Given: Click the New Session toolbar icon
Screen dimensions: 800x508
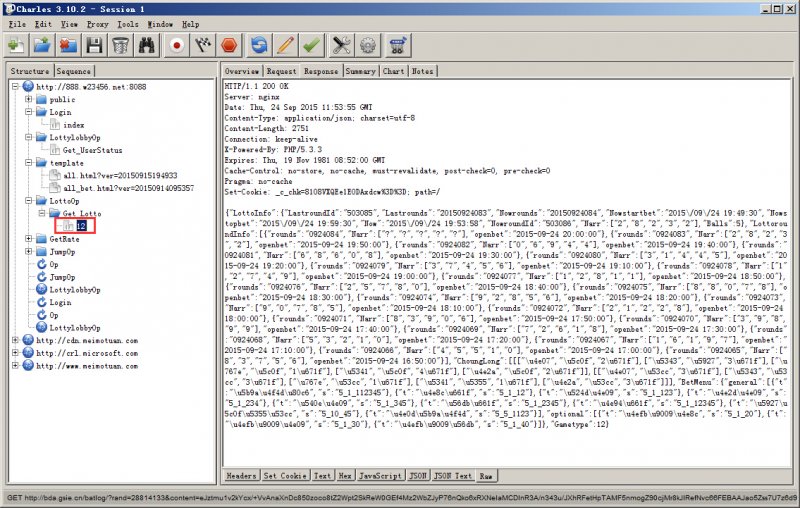Looking at the screenshot, I should 16,45.
